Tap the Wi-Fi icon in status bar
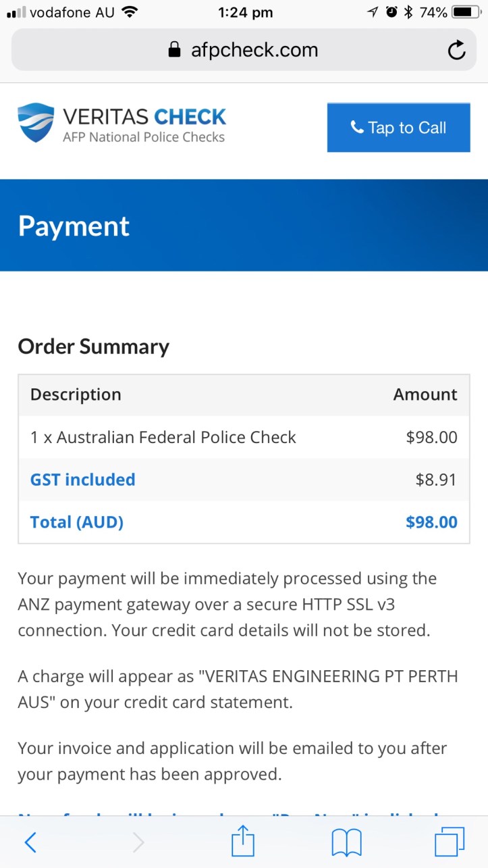The width and height of the screenshot is (488, 868). point(130,12)
